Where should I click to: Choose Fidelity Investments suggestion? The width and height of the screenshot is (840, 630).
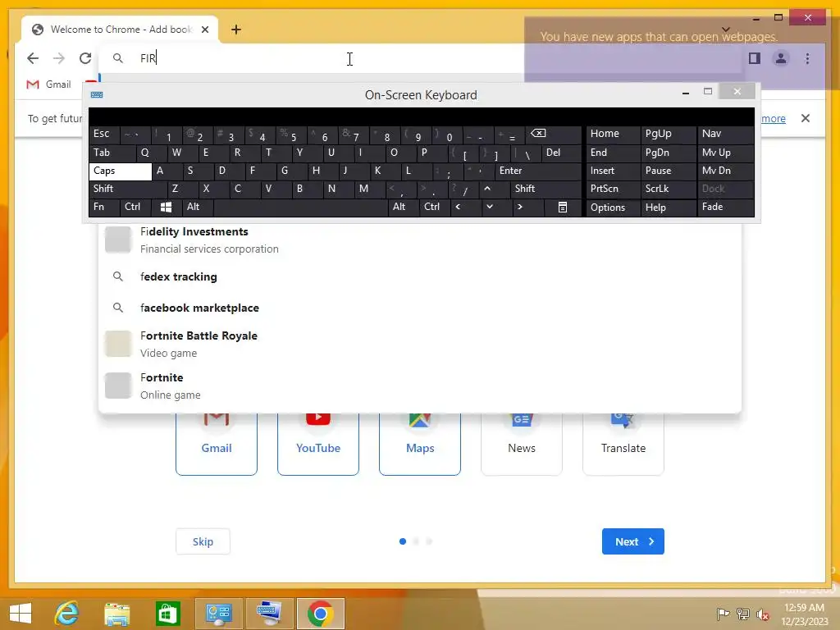click(x=420, y=240)
